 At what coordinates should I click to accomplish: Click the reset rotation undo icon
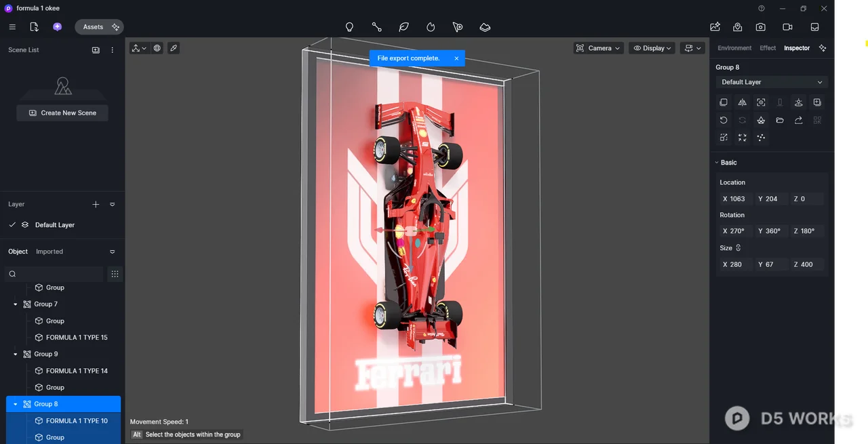tap(724, 120)
